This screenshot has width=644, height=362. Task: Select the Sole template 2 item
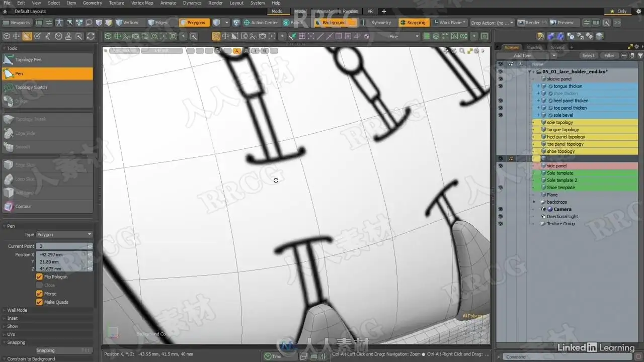[562, 180]
